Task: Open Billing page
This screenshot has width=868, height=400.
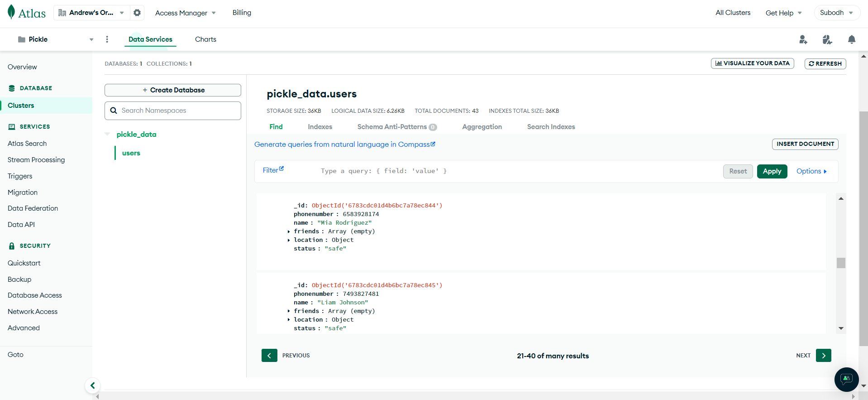Action: tap(242, 13)
